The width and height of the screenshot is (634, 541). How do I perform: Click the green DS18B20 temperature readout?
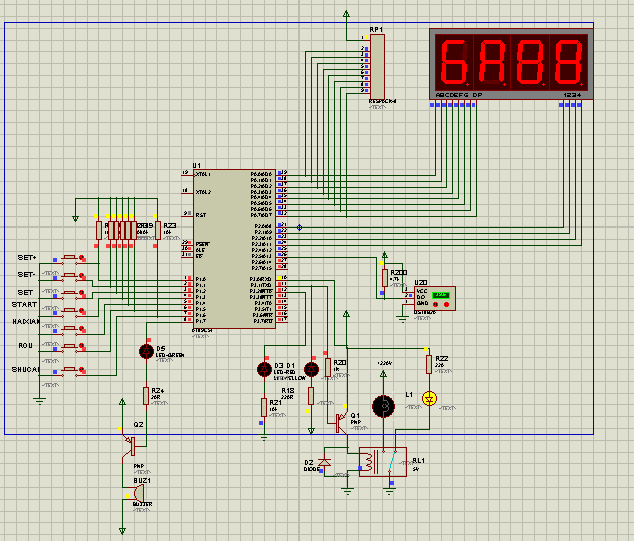[441, 296]
